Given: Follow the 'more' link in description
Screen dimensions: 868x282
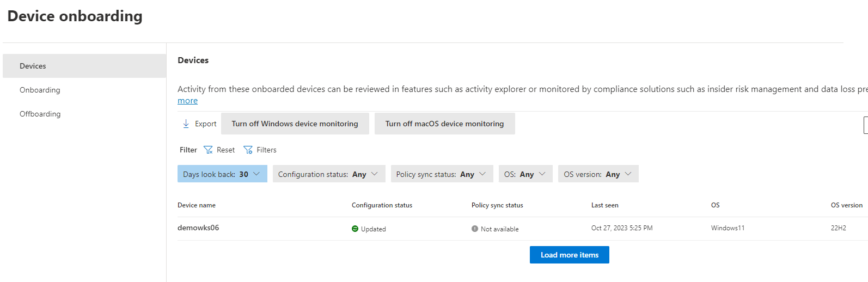Looking at the screenshot, I should click(x=187, y=101).
